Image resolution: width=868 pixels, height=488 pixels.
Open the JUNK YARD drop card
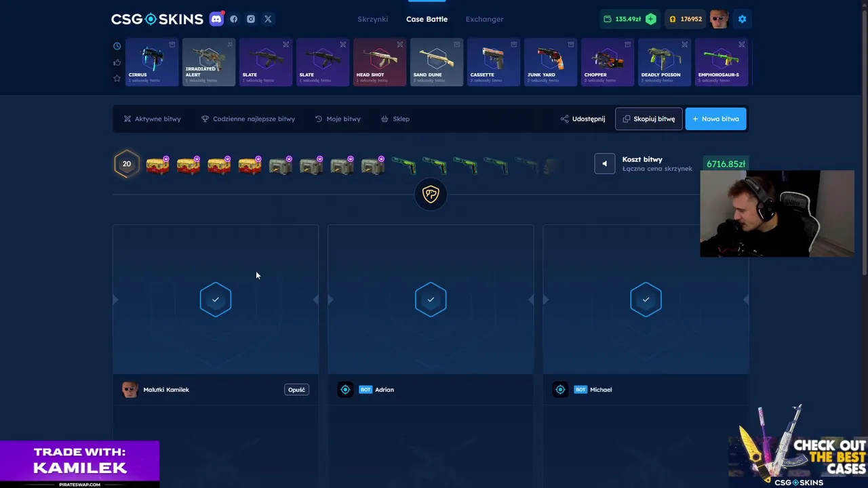point(551,62)
